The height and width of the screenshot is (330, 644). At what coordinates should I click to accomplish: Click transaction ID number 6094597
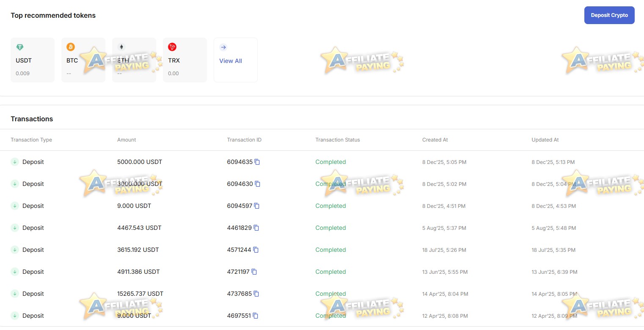(239, 206)
